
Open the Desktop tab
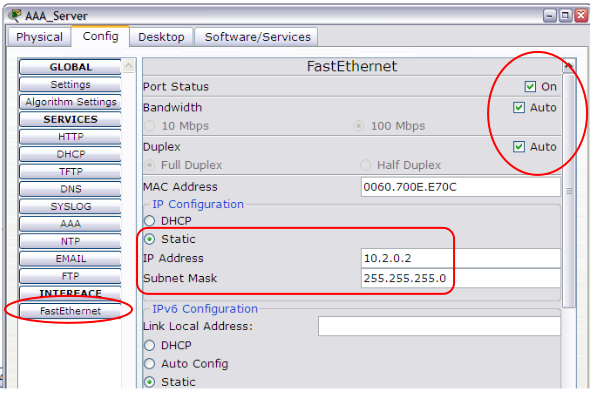point(161,37)
